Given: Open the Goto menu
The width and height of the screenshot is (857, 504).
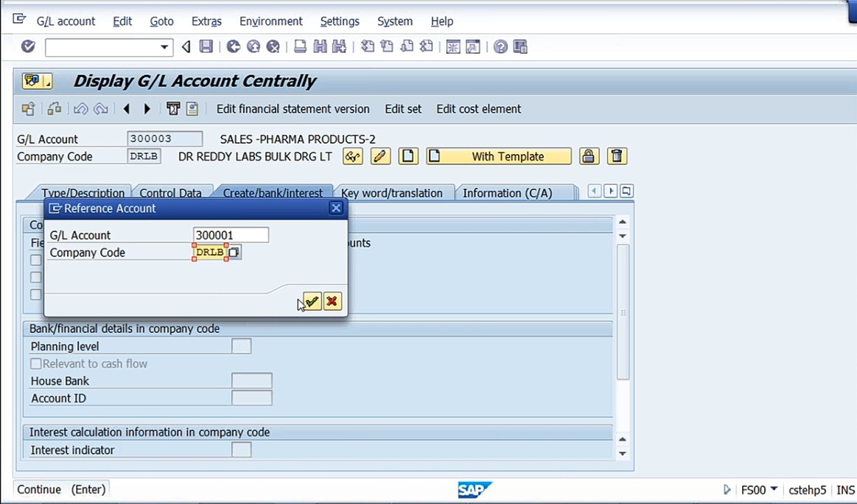Looking at the screenshot, I should tap(162, 21).
